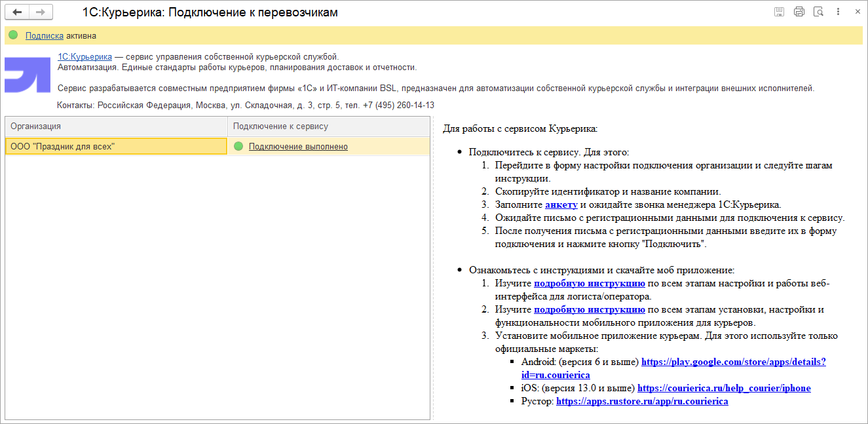Viewport: 868px width, 424px height.
Task: Close the form with the X button
Action: click(x=856, y=12)
